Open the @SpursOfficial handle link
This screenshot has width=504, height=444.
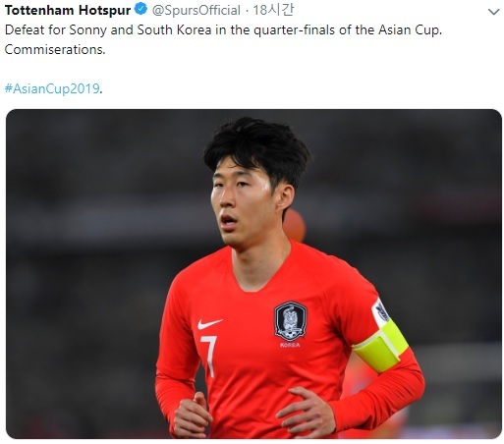(x=196, y=11)
